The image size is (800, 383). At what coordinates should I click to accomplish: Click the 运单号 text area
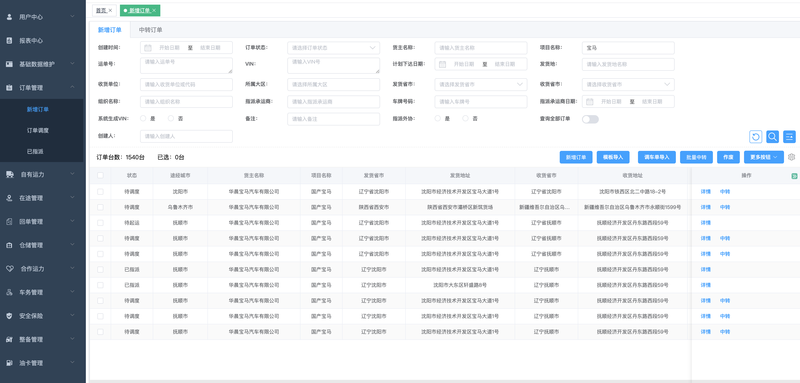(186, 65)
